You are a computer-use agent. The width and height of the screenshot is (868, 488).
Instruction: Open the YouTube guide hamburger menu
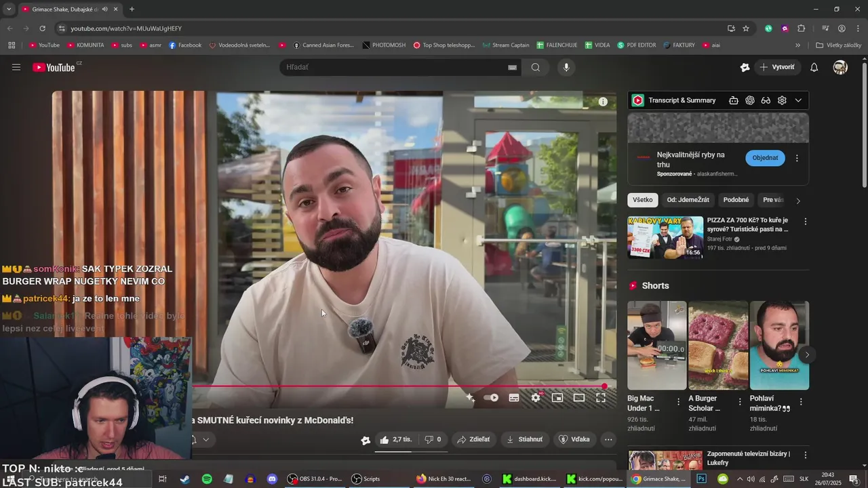pos(16,67)
